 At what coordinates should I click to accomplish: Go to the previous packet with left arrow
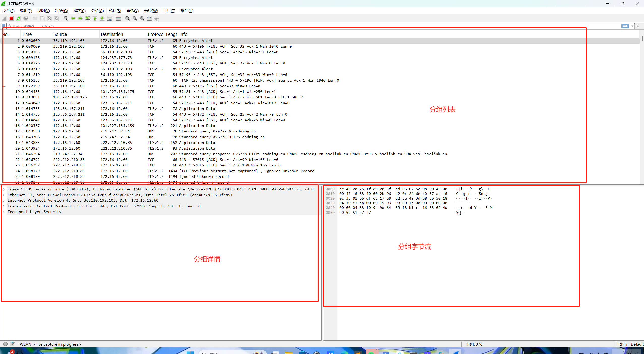click(73, 18)
